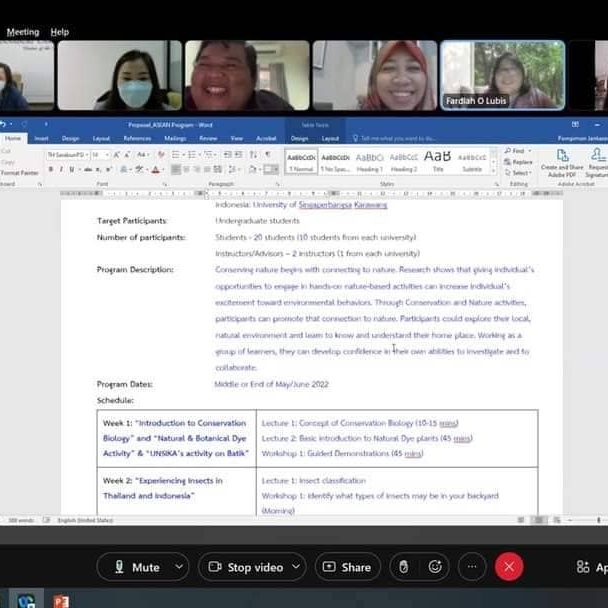Open PowerPoint from the taskbar
This screenshot has width=608, height=608.
click(x=60, y=600)
